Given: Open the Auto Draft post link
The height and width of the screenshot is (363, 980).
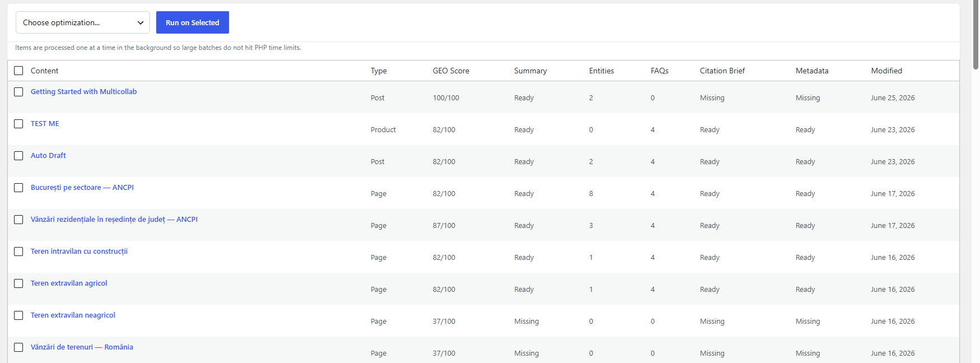Looking at the screenshot, I should click(x=48, y=156).
